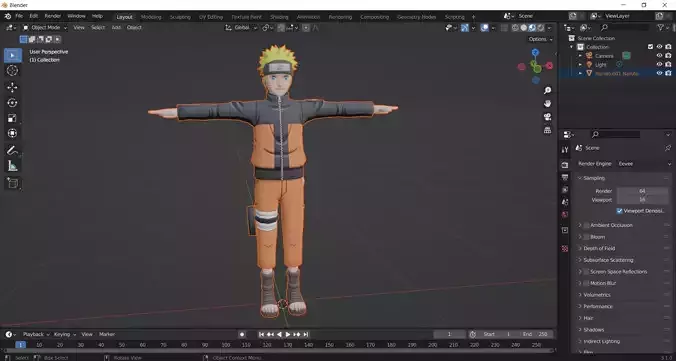Open the Edit menu
Screen dimensions: 676x361
tap(34, 16)
